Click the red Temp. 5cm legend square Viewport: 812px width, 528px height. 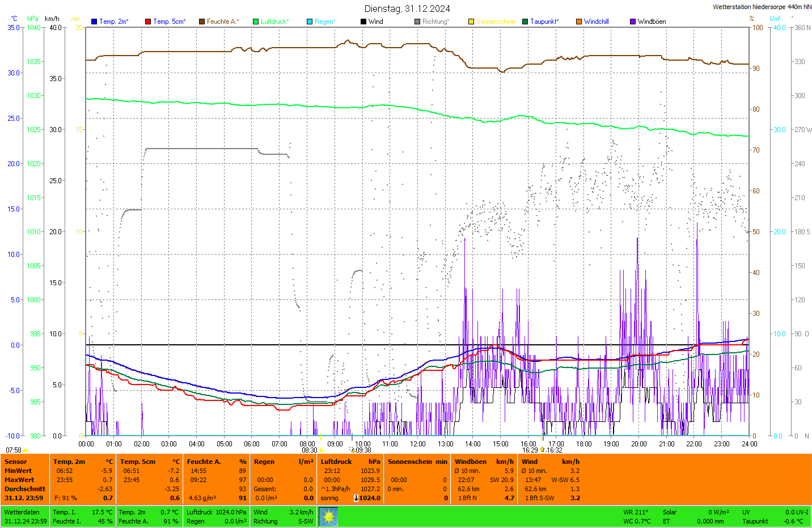[148, 22]
